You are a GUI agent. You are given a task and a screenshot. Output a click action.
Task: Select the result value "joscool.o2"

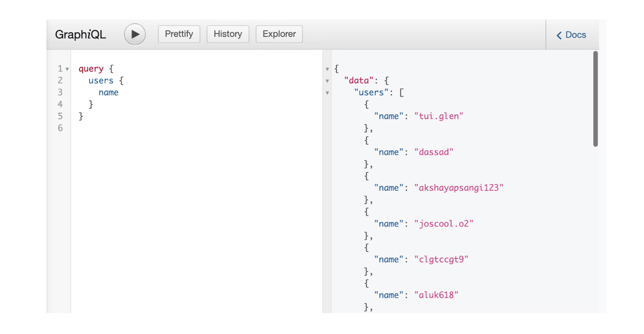(x=444, y=223)
